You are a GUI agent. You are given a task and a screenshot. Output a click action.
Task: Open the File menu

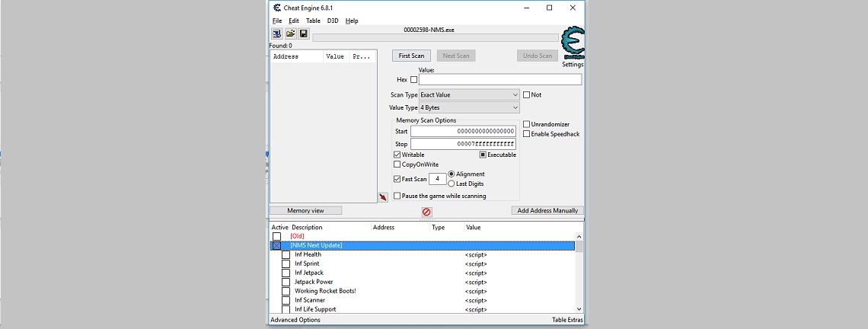click(x=277, y=21)
